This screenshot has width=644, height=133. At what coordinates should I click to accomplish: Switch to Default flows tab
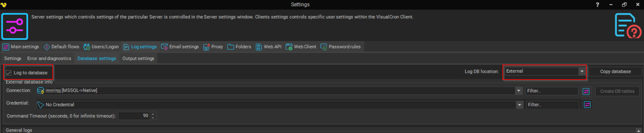[61, 47]
